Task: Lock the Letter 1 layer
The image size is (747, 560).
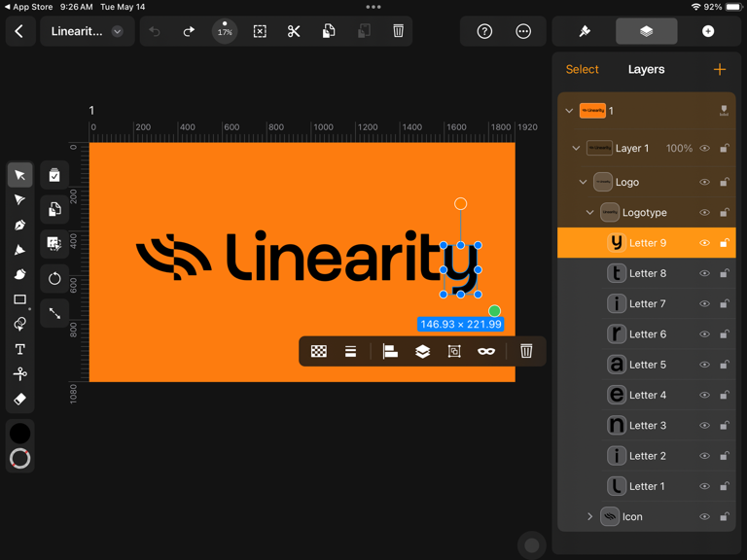Action: (724, 486)
